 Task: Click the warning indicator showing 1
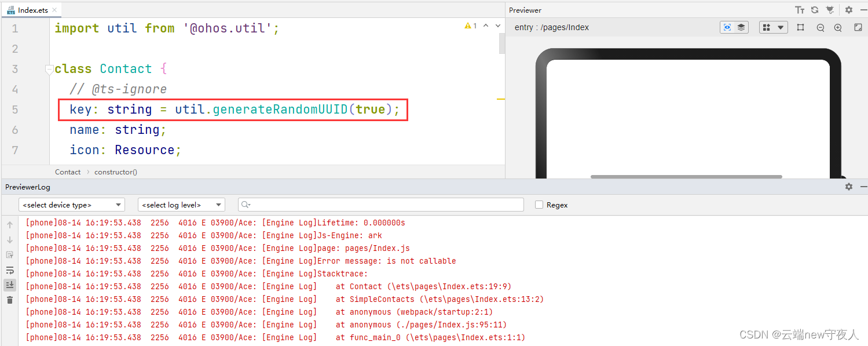click(x=471, y=26)
